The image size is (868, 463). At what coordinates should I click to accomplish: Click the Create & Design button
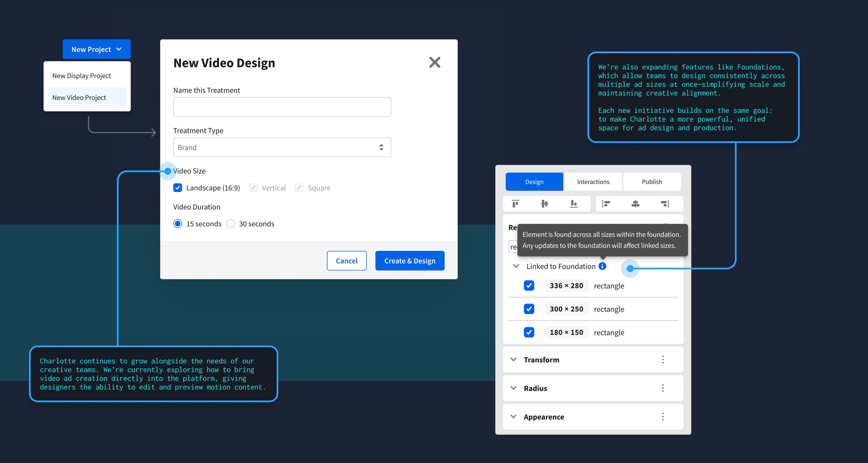coord(409,261)
